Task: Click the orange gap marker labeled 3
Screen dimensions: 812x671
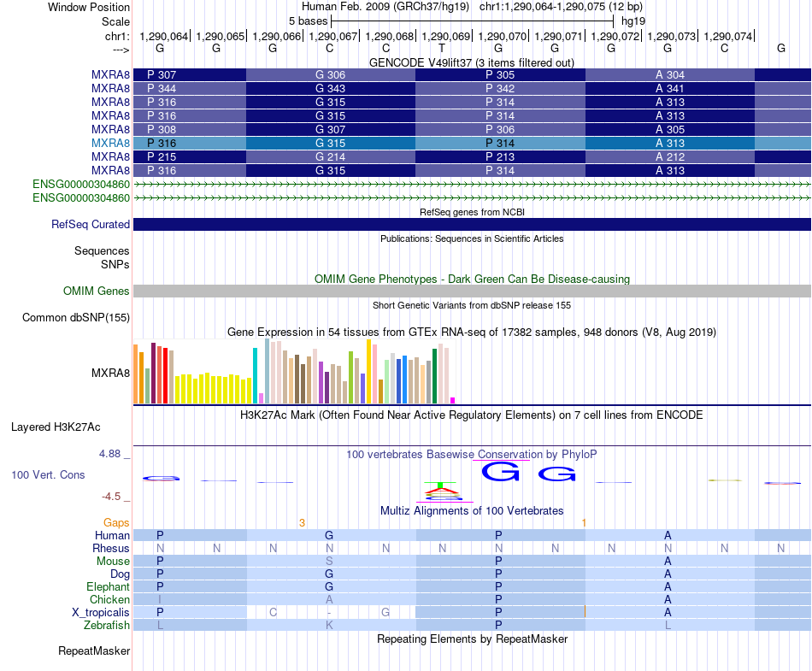Action: click(x=302, y=523)
